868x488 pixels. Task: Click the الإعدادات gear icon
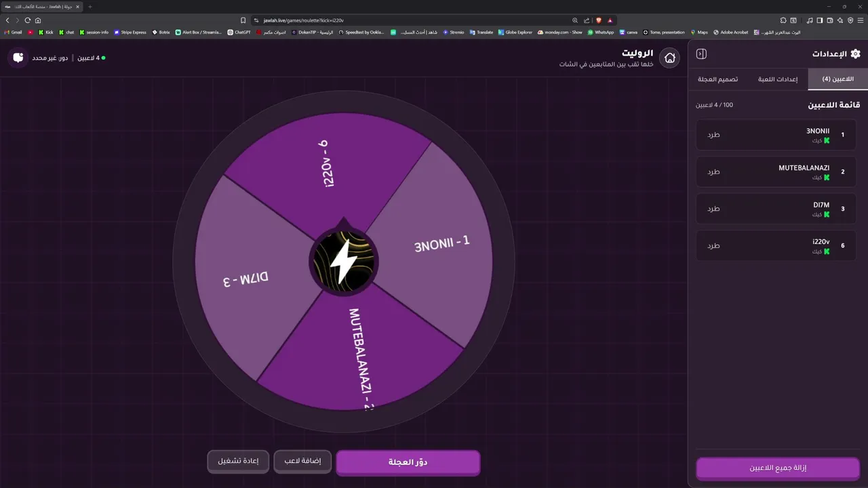point(855,54)
